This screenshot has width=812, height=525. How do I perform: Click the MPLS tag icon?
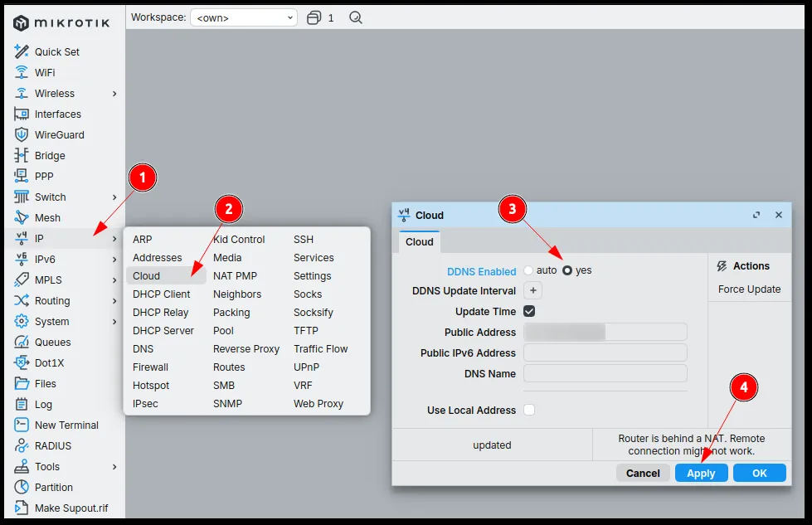point(22,280)
